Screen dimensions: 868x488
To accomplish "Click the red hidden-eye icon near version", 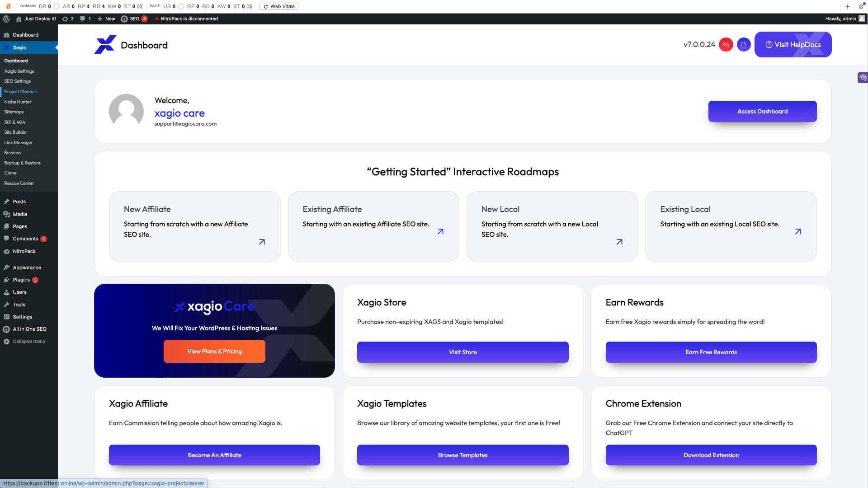I will [726, 45].
